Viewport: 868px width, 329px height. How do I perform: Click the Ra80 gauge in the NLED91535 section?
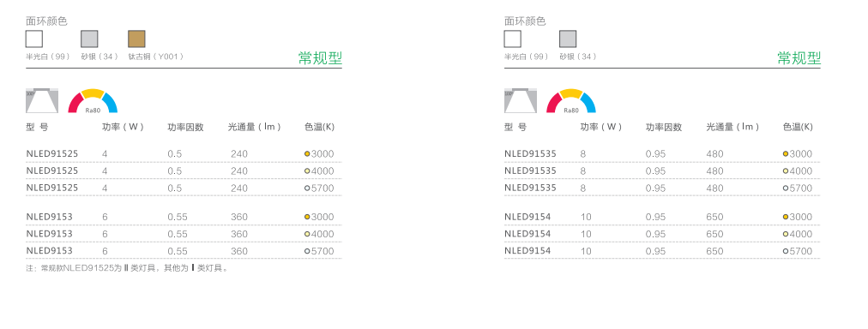[x=571, y=100]
